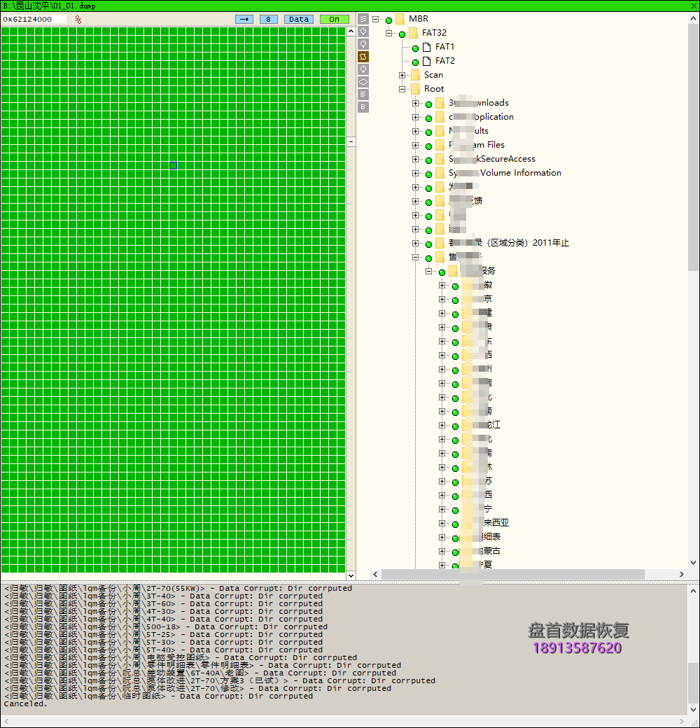Image resolution: width=700 pixels, height=728 pixels.
Task: Click the B icon in vertical toolbar
Action: 363,107
